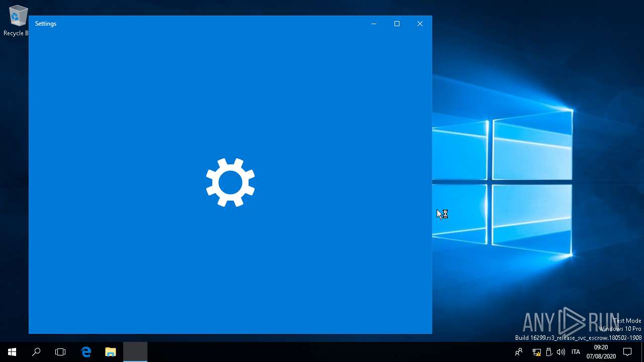Close the Settings window
This screenshot has width=644, height=362.
420,24
